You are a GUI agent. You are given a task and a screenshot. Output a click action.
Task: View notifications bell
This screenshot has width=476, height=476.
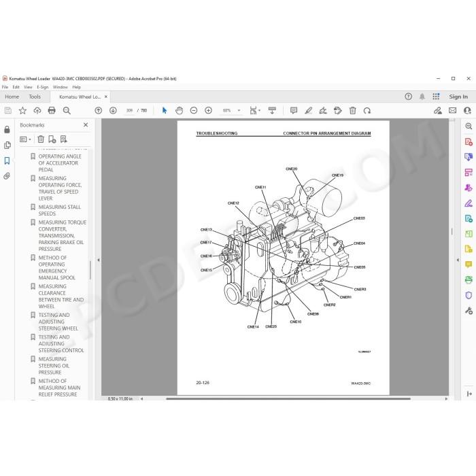(x=422, y=97)
